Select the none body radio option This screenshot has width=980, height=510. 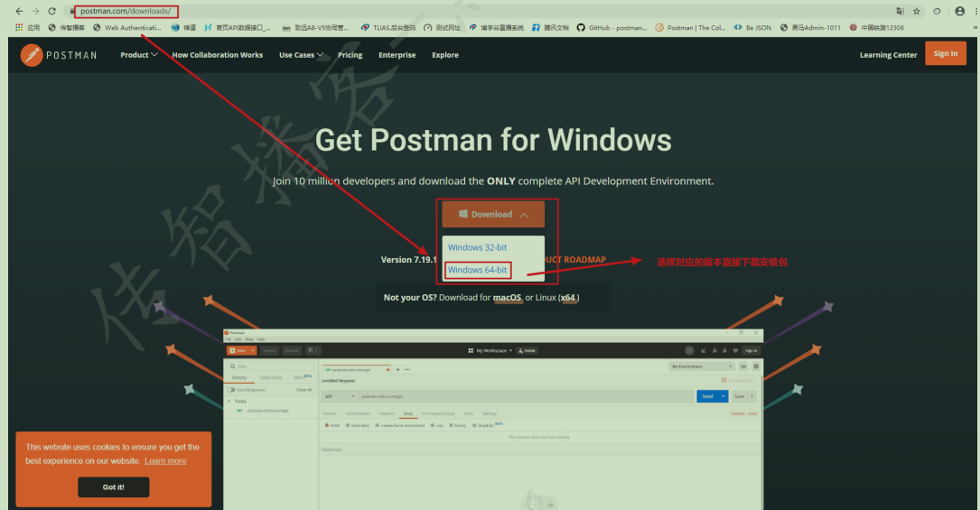[x=326, y=425]
